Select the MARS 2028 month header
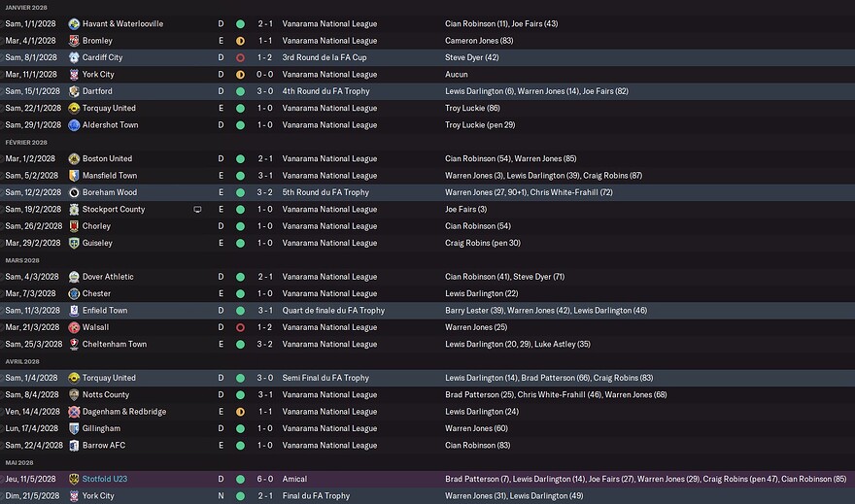The height and width of the screenshot is (504, 855). (x=22, y=260)
